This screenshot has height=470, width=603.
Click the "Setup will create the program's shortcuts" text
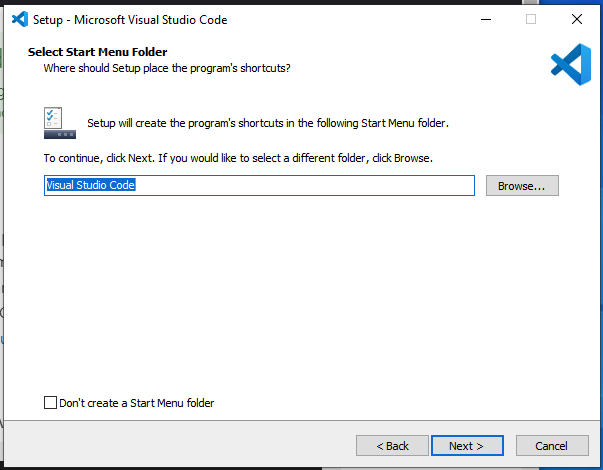[268, 124]
